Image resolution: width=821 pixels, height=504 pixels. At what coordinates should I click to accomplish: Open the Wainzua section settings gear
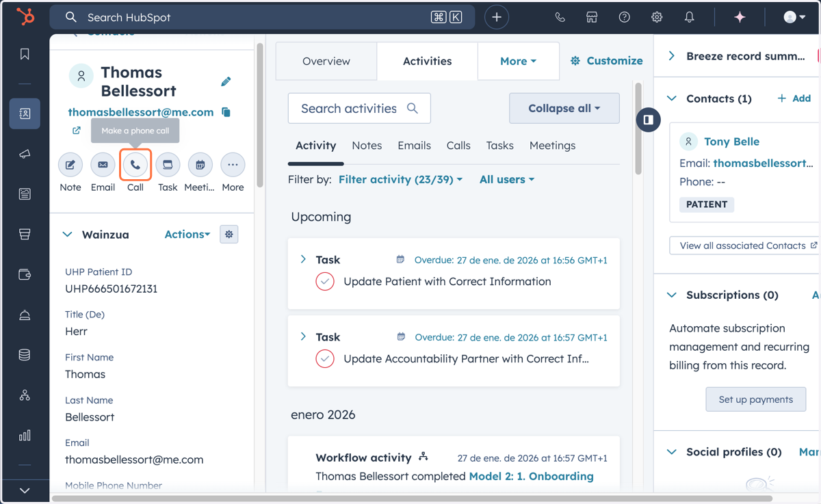[x=229, y=235]
